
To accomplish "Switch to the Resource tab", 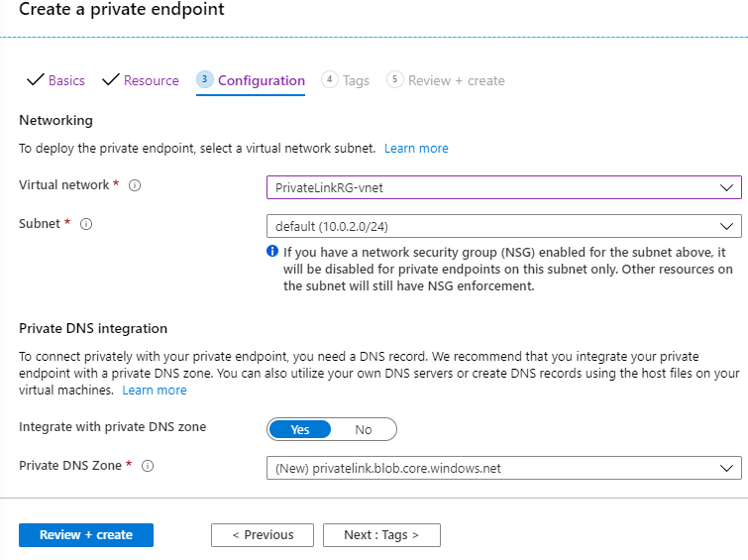I will click(x=152, y=80).
